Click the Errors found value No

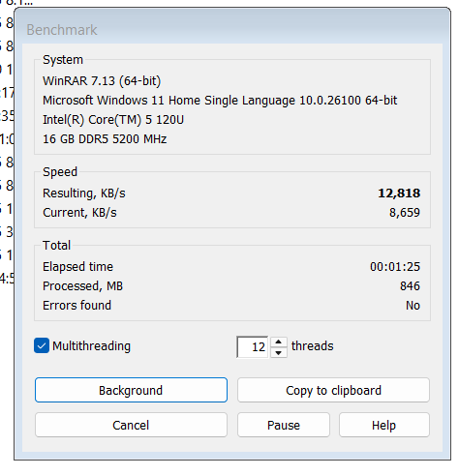[413, 306]
